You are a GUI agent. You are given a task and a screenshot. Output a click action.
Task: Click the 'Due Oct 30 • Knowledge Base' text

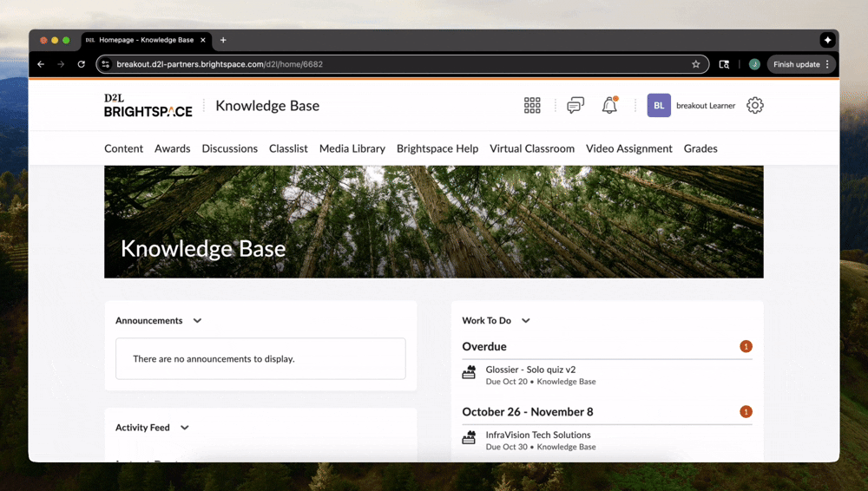point(540,447)
